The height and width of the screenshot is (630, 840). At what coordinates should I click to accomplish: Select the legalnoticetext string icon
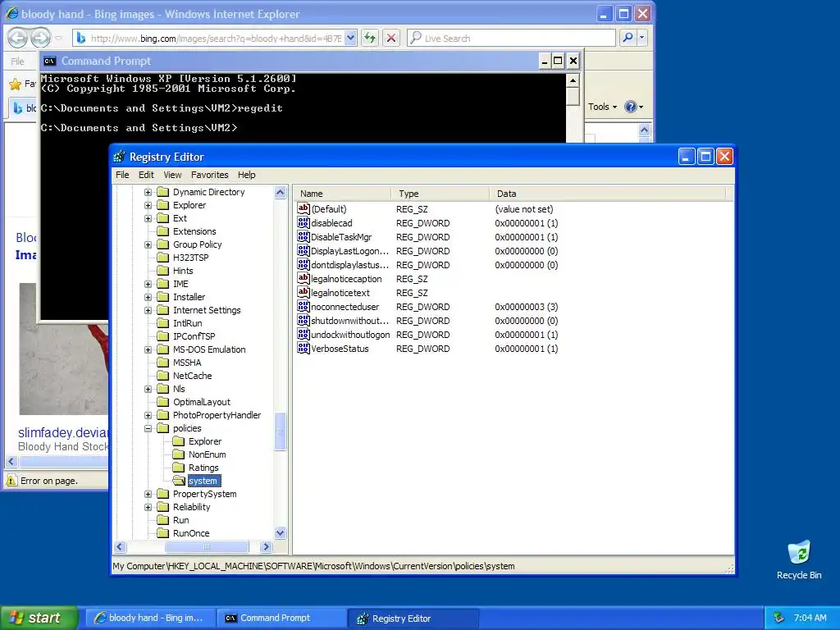pos(304,293)
